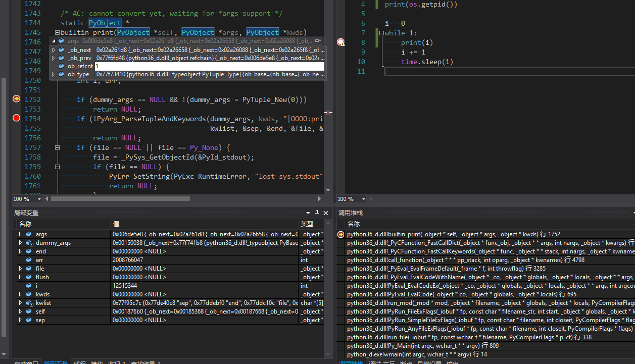Pin the Locals panel using the pin icon
The height and width of the screenshot is (364, 635).
[317, 213]
